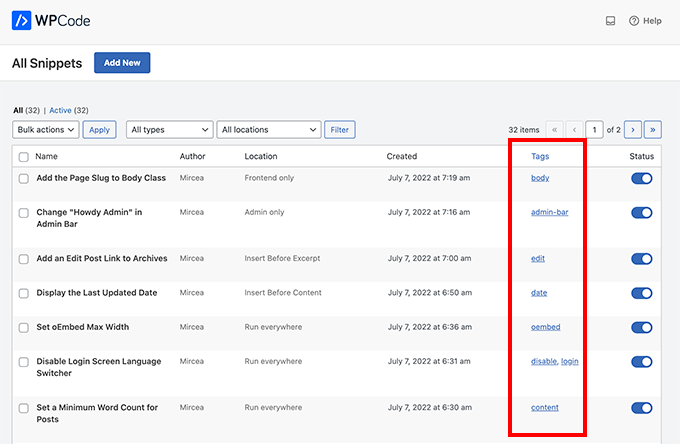Sort by the Tags column header
Viewport: 680px width, 444px height.
[540, 156]
